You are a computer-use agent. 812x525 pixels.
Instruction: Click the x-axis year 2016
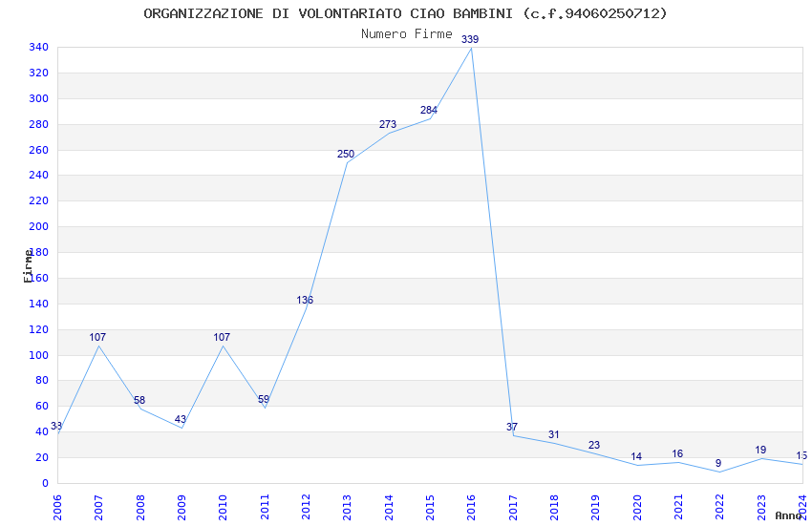471,508
